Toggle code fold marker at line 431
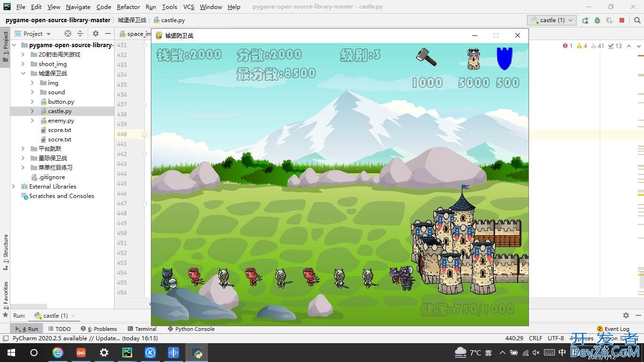Image resolution: width=644 pixels, height=362 pixels. (x=145, y=45)
